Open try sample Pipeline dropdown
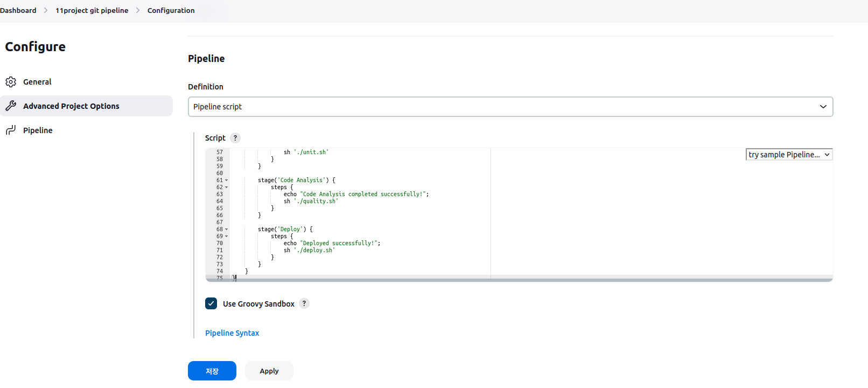Viewport: 868px width, 388px height. pyautogui.click(x=789, y=155)
